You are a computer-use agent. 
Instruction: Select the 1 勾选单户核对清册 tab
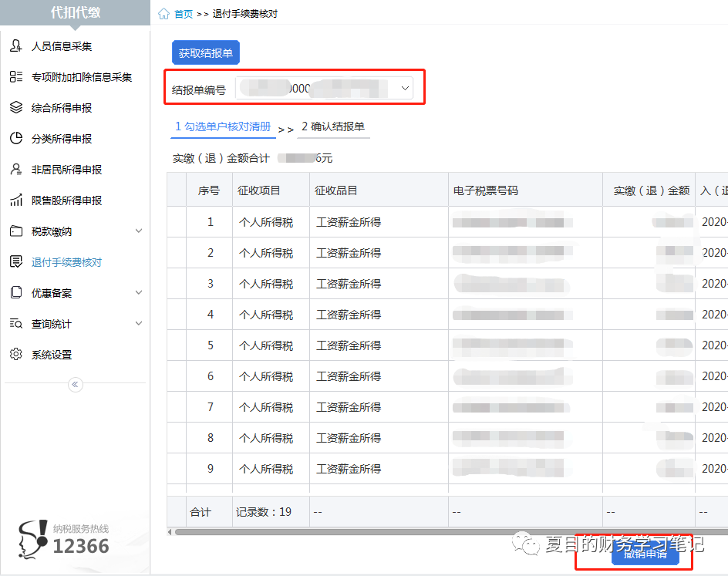coord(222,126)
